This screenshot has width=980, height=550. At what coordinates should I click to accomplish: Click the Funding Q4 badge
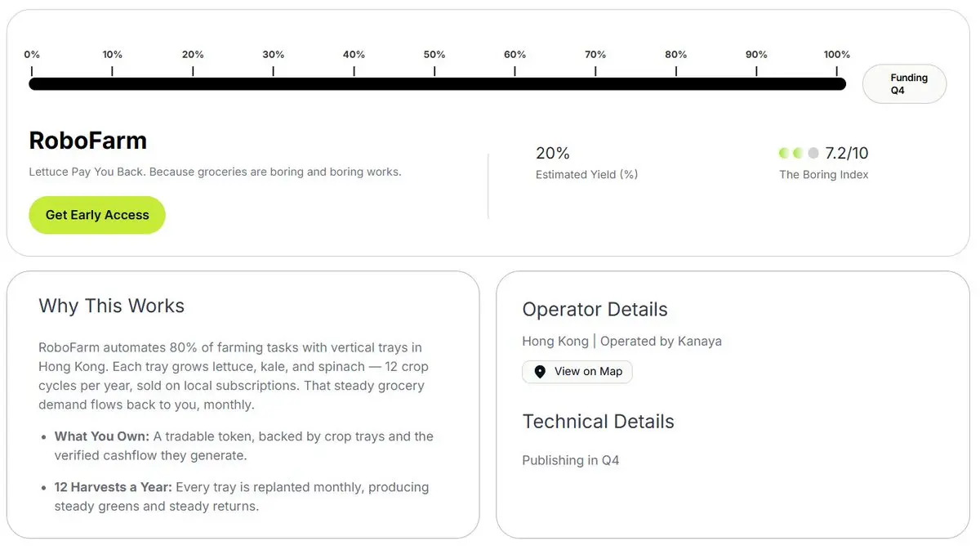click(905, 84)
